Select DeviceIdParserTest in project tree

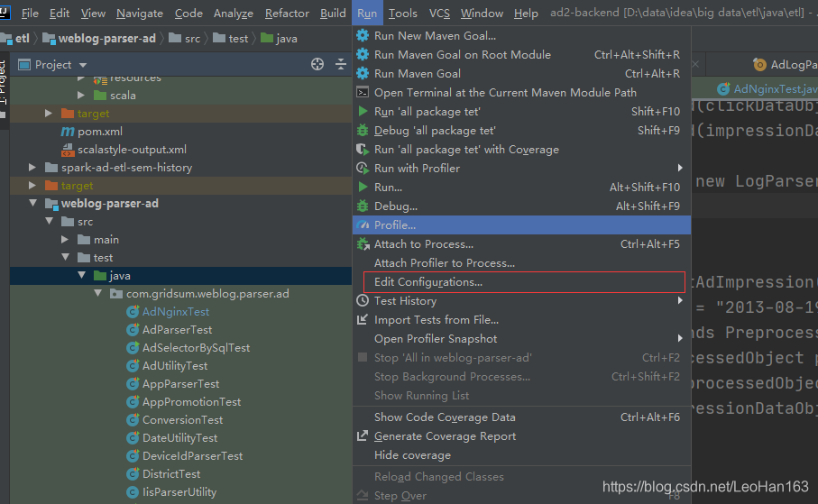[x=192, y=456]
